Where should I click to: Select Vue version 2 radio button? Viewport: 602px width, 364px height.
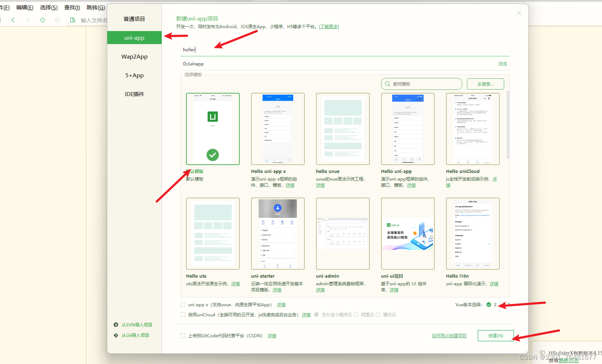pos(489,305)
